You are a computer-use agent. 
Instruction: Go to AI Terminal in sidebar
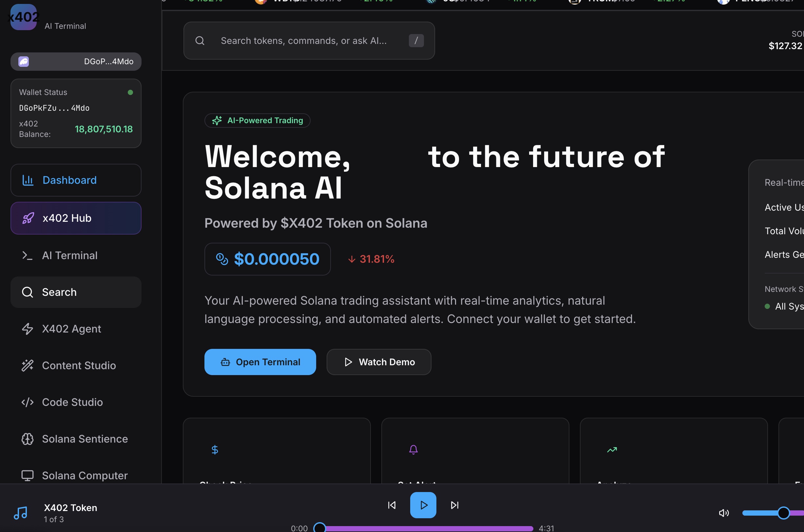(76, 256)
